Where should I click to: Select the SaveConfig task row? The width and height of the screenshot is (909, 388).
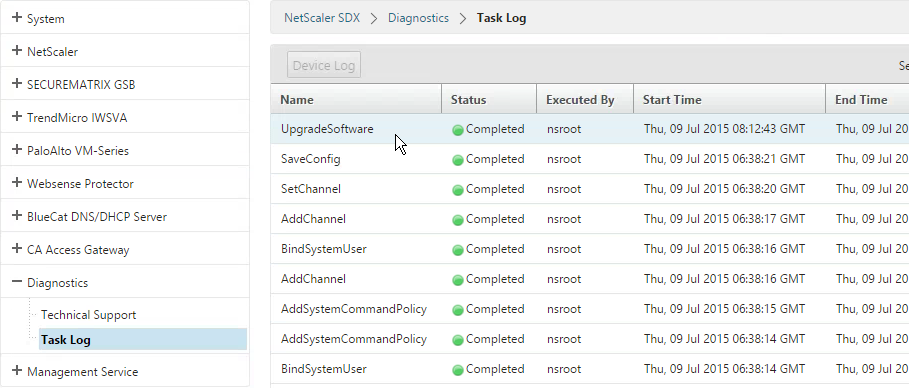[x=590, y=159]
